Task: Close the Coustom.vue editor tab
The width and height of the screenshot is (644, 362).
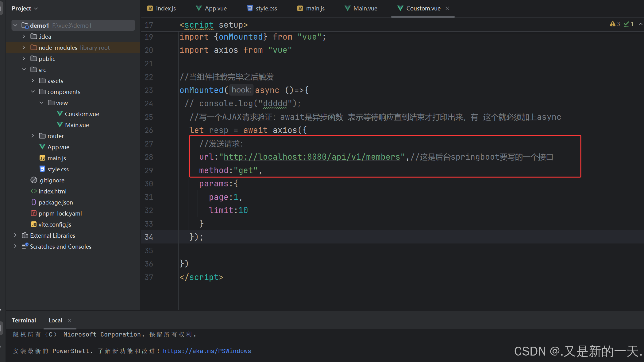Action: (x=447, y=8)
